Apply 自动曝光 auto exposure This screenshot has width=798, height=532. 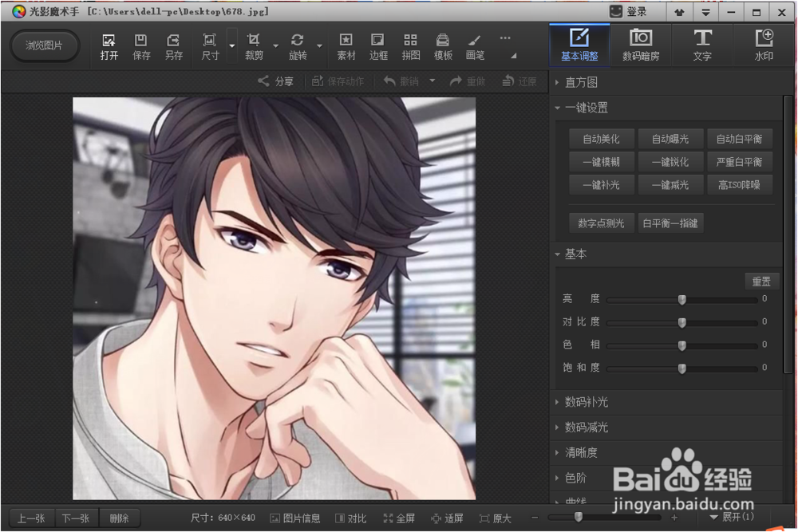tap(671, 139)
